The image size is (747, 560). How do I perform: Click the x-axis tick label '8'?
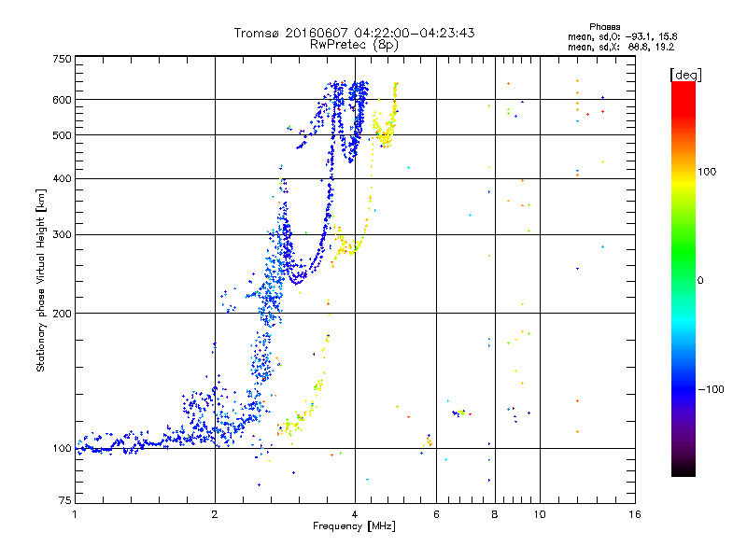click(495, 514)
